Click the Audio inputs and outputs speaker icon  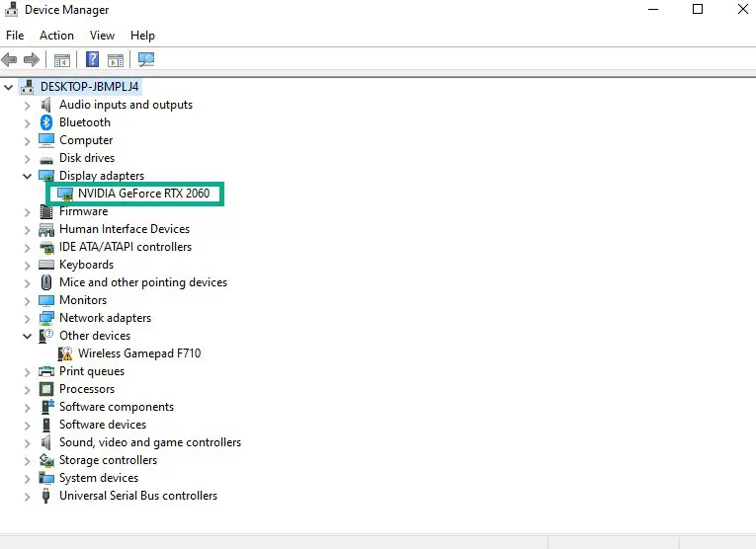[46, 105]
